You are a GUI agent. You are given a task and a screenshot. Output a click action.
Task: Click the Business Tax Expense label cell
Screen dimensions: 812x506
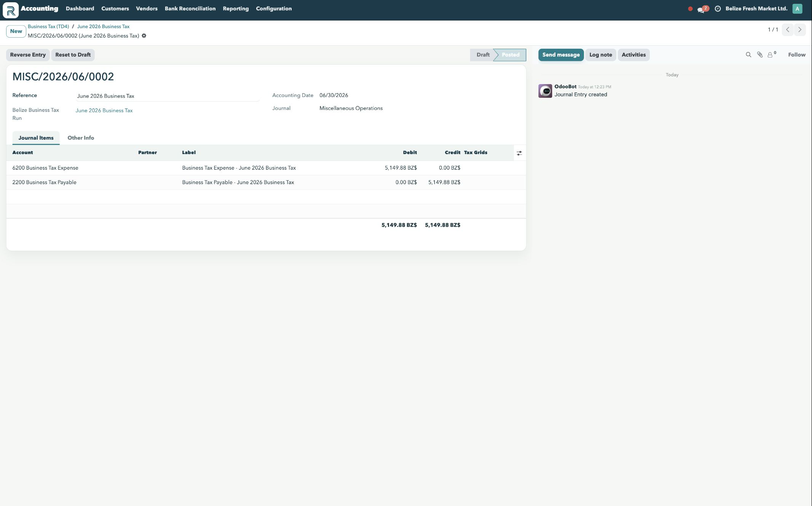239,168
